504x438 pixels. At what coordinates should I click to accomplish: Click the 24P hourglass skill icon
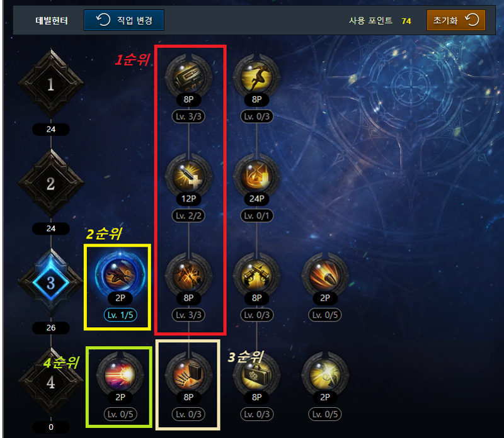click(256, 176)
